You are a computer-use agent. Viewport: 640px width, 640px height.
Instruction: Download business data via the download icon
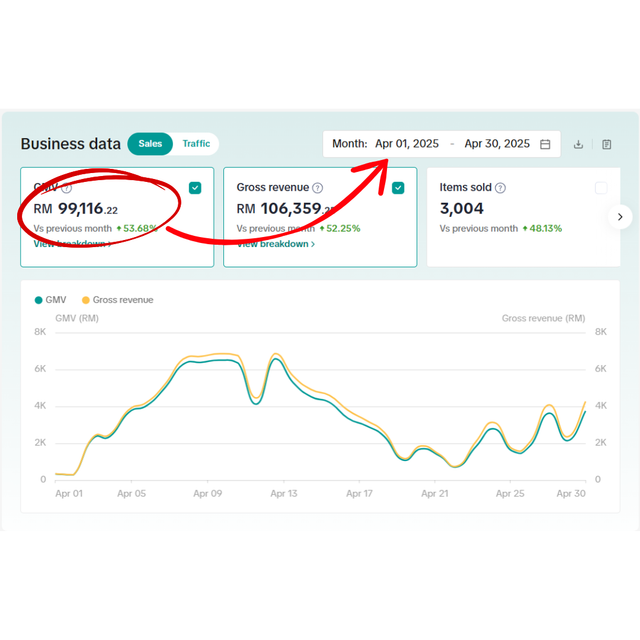[x=578, y=144]
